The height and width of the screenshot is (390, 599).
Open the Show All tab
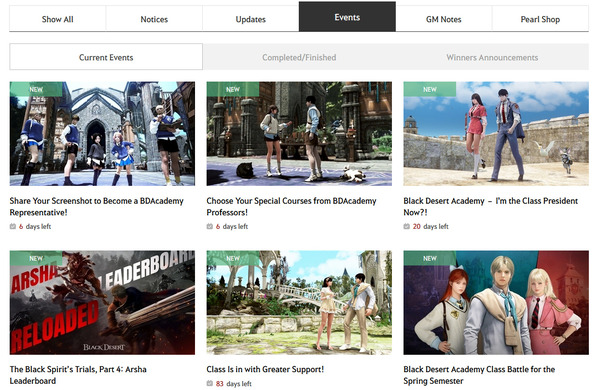coord(58,19)
